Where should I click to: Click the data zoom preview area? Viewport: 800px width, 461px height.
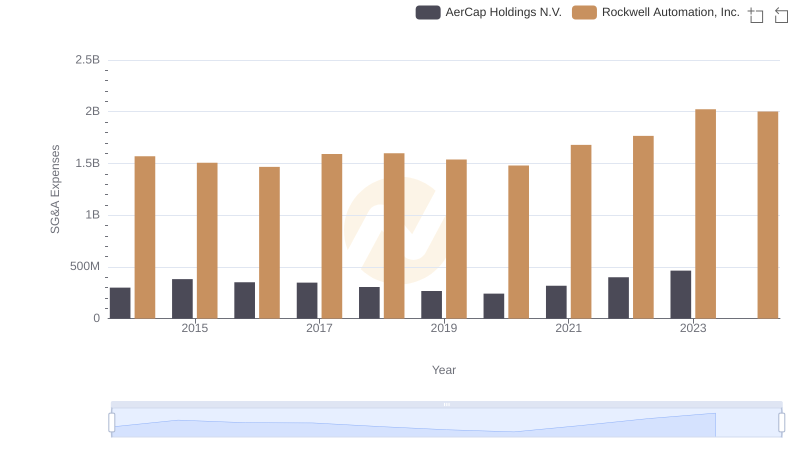[446, 422]
